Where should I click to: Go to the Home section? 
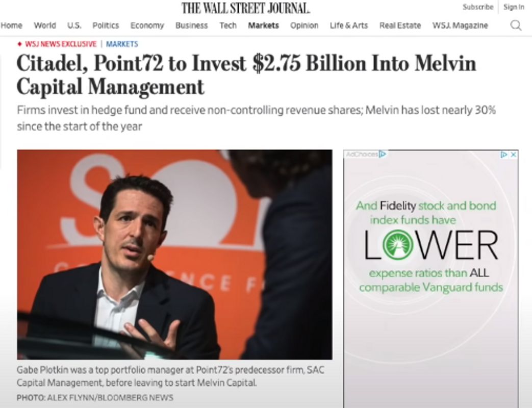pyautogui.click(x=12, y=25)
